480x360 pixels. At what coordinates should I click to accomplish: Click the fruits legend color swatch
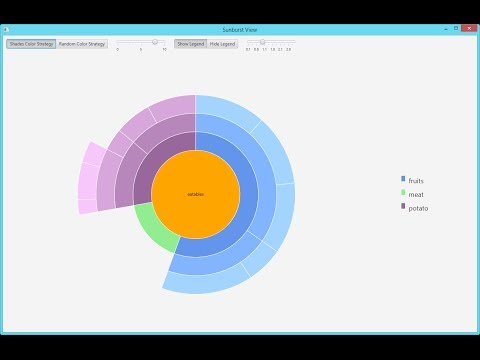(403, 179)
